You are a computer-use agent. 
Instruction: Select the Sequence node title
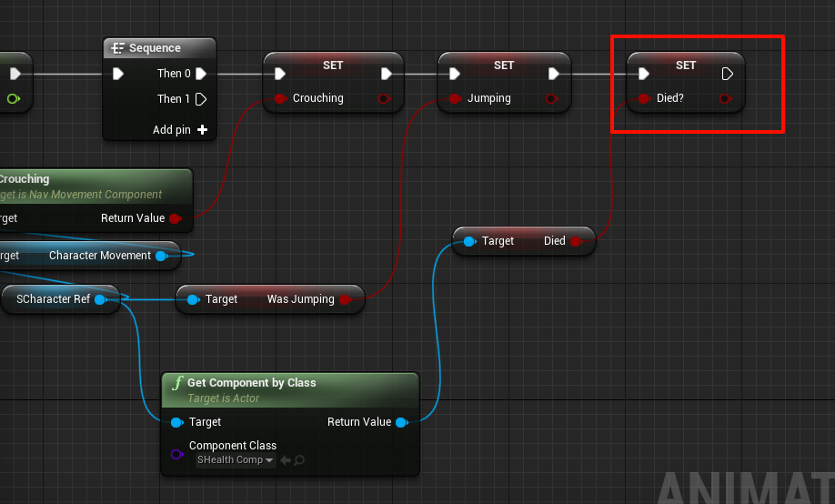[x=155, y=48]
